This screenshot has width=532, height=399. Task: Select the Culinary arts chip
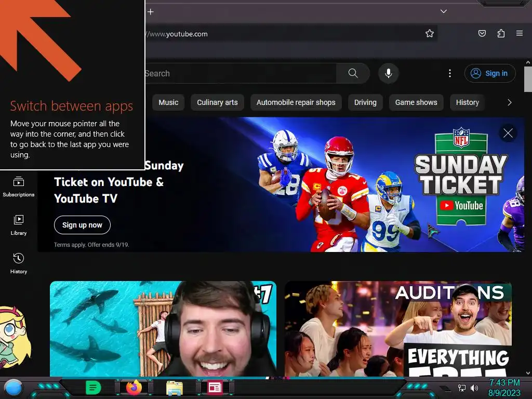(x=217, y=102)
